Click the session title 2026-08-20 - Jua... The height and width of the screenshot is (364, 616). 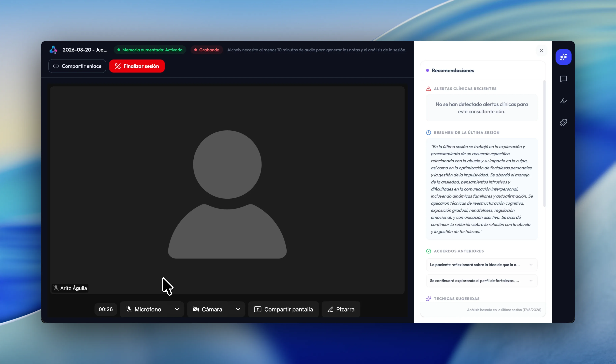(85, 50)
